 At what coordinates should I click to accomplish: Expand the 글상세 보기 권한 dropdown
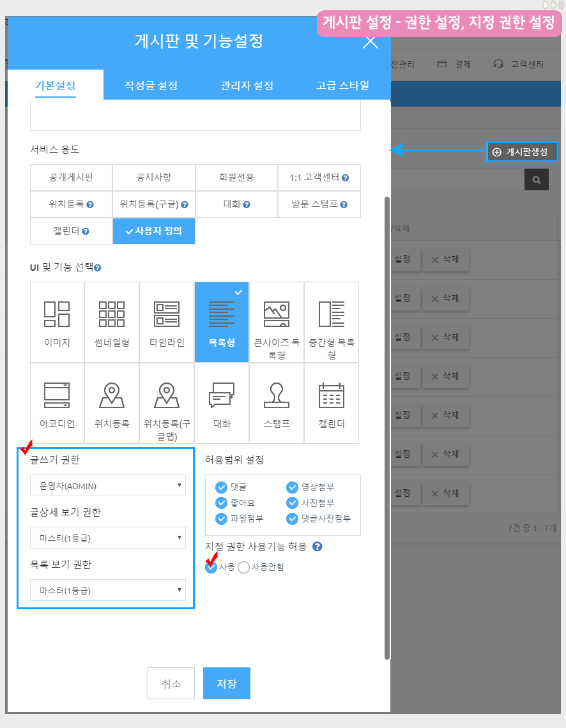[108, 538]
